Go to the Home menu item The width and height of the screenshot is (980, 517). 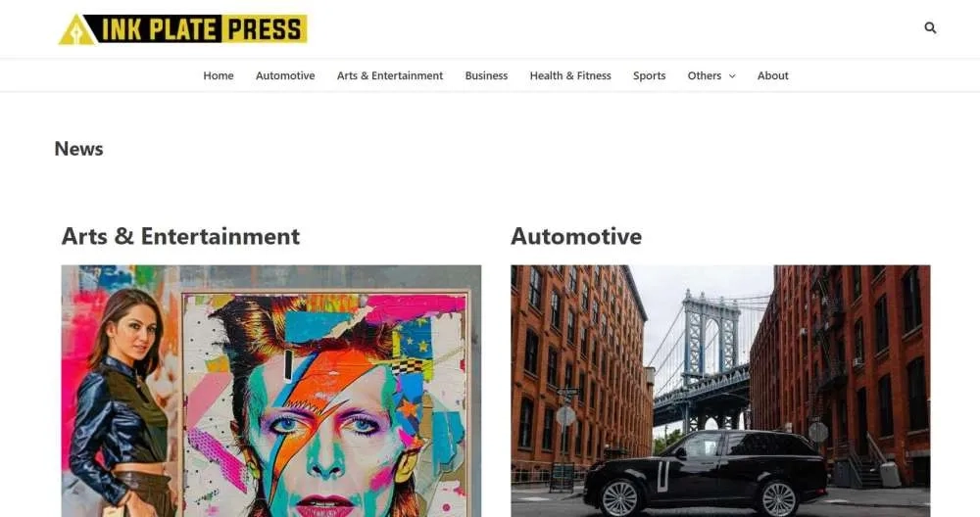pos(219,75)
